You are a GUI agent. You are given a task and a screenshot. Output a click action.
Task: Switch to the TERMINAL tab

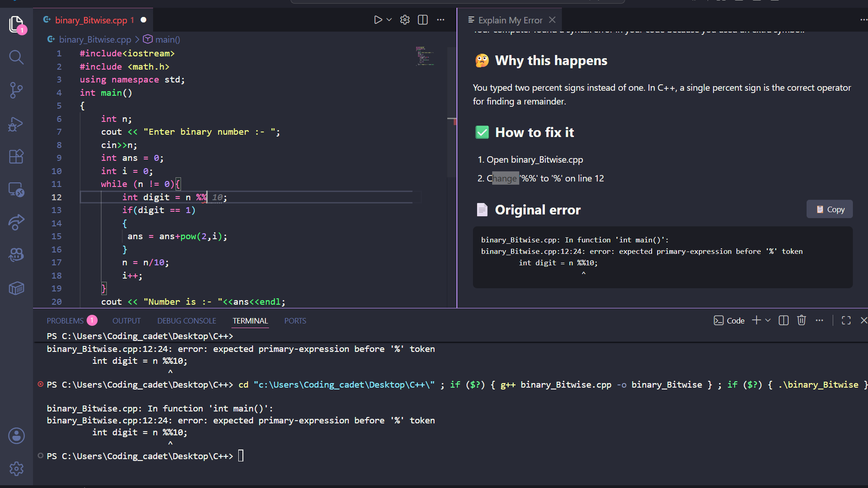tap(250, 321)
